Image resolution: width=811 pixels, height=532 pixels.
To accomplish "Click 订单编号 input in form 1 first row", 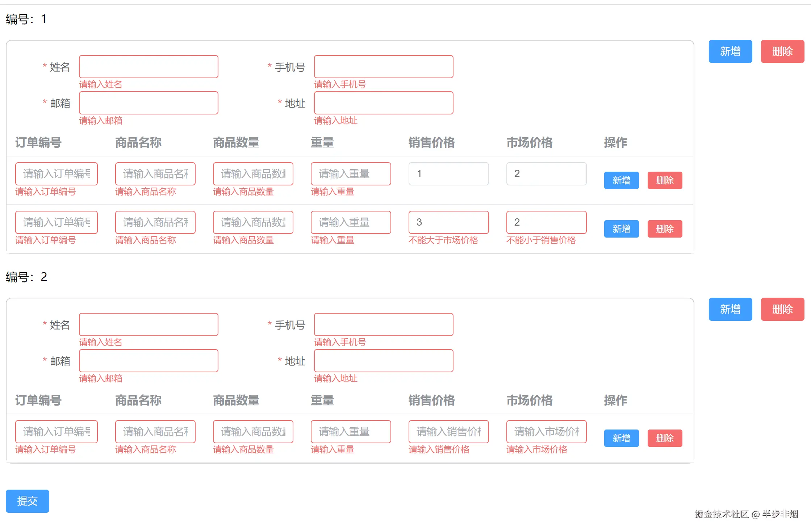I will [x=56, y=174].
